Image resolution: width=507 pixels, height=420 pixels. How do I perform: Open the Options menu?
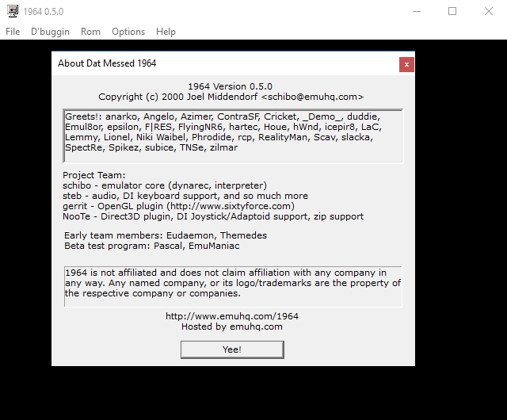[128, 32]
